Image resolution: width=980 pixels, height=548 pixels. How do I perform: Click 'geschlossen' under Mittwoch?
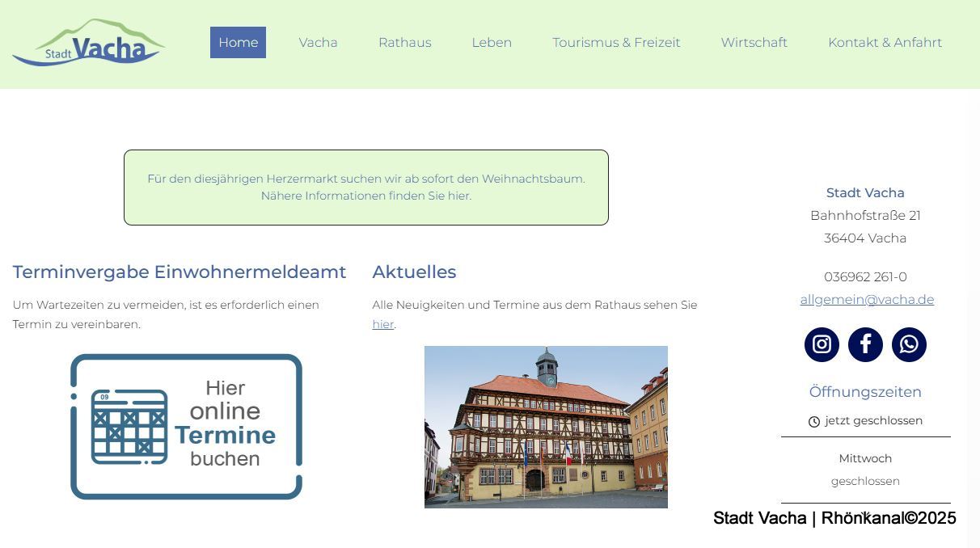[x=865, y=481]
